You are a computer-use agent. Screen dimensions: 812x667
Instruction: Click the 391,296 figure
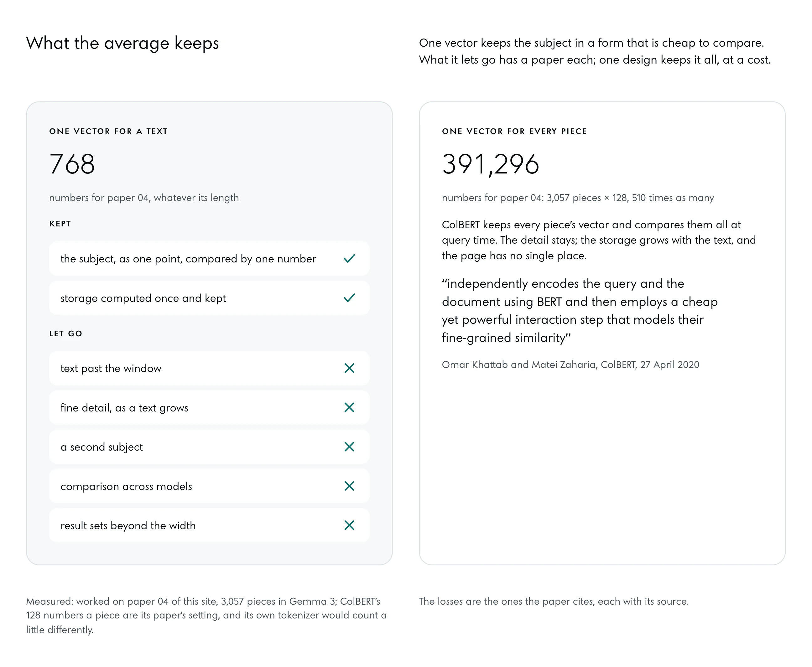[490, 164]
